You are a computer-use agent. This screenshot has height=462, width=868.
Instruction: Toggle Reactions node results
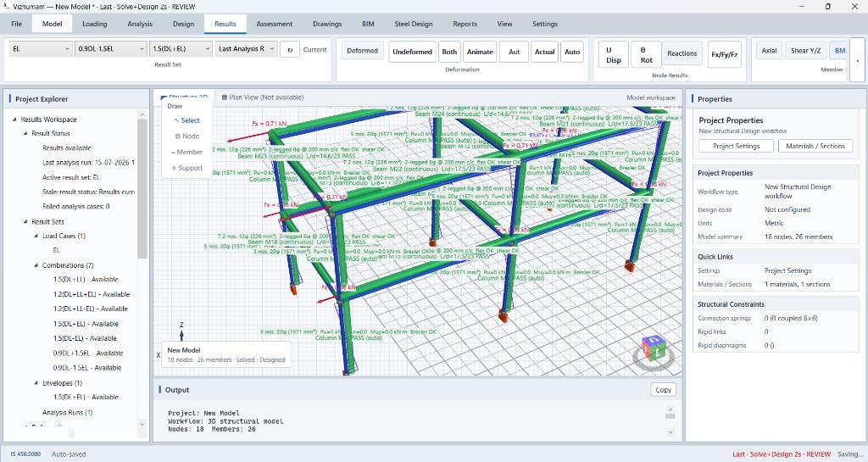682,53
